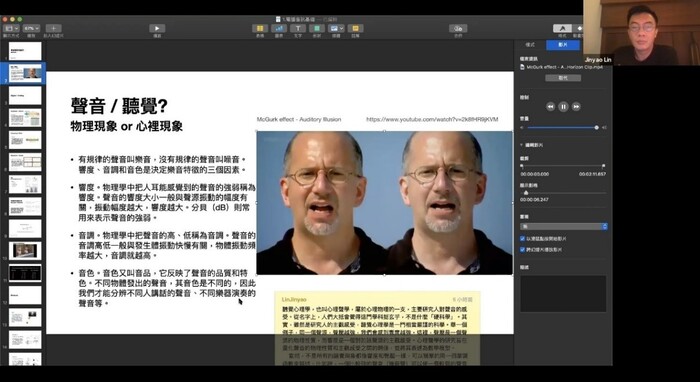Image resolution: width=700 pixels, height=382 pixels.
Task: Add a comment with the Comment icon
Action: pyautogui.click(x=355, y=29)
